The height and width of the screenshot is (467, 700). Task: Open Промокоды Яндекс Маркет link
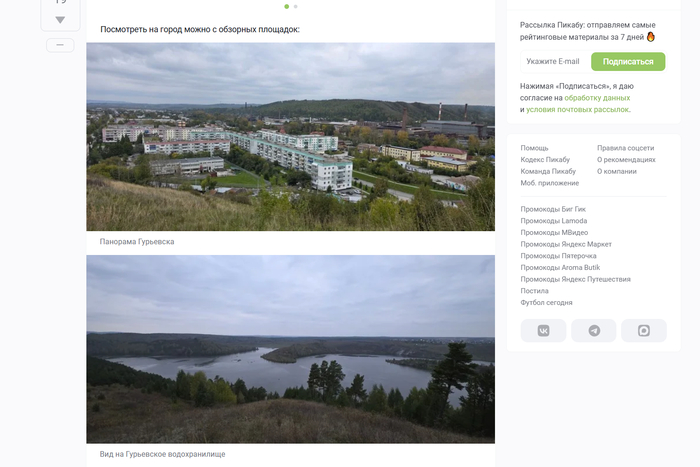pos(566,244)
